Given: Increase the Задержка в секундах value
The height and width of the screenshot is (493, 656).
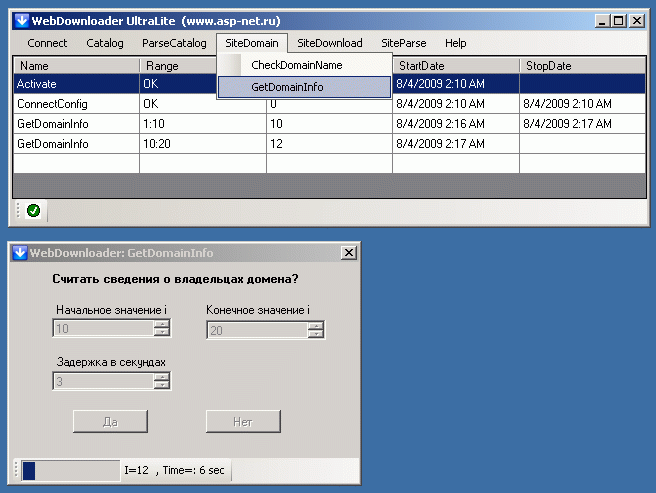Looking at the screenshot, I should tap(161, 377).
